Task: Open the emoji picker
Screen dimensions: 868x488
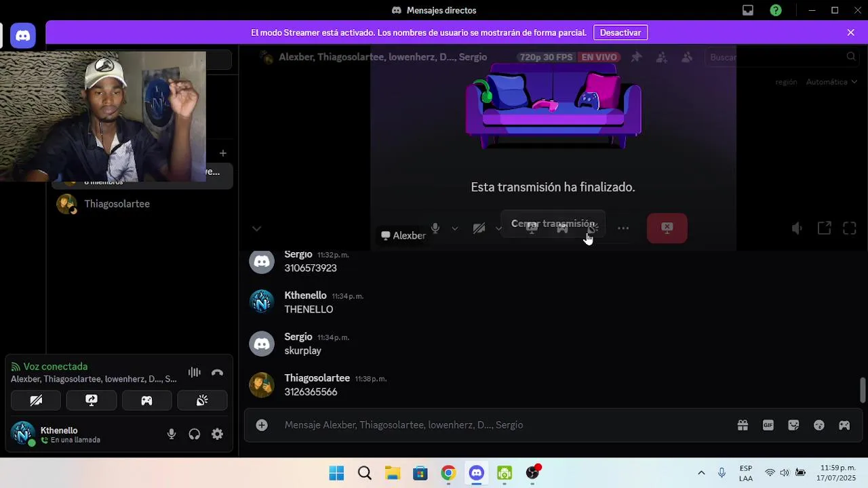Action: 818,425
